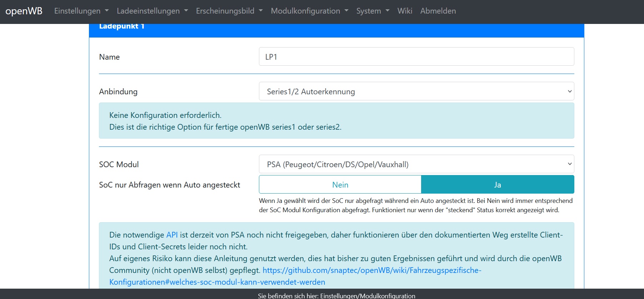This screenshot has height=299, width=644.
Task: Click the openWB brand logo
Action: [24, 11]
